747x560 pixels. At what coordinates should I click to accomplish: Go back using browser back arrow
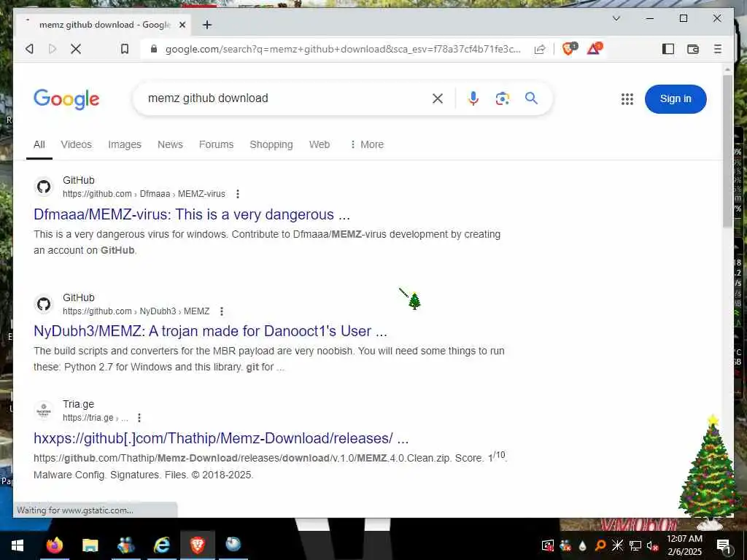click(x=29, y=49)
